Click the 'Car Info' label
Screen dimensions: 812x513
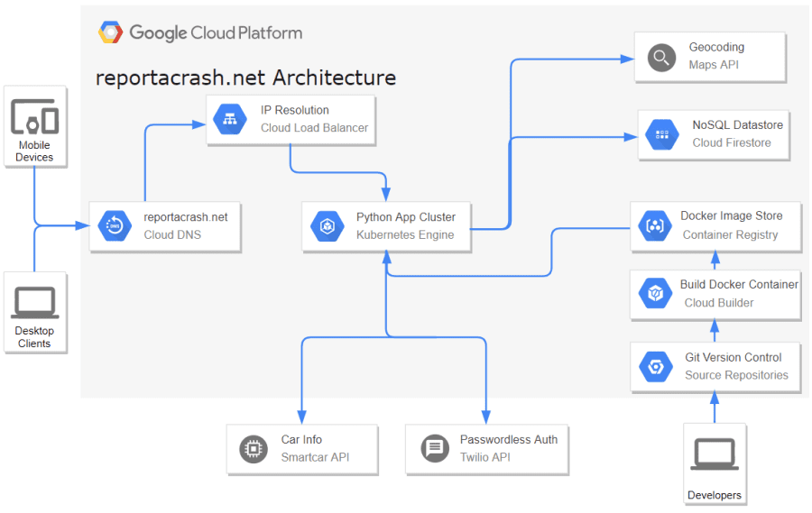click(301, 440)
